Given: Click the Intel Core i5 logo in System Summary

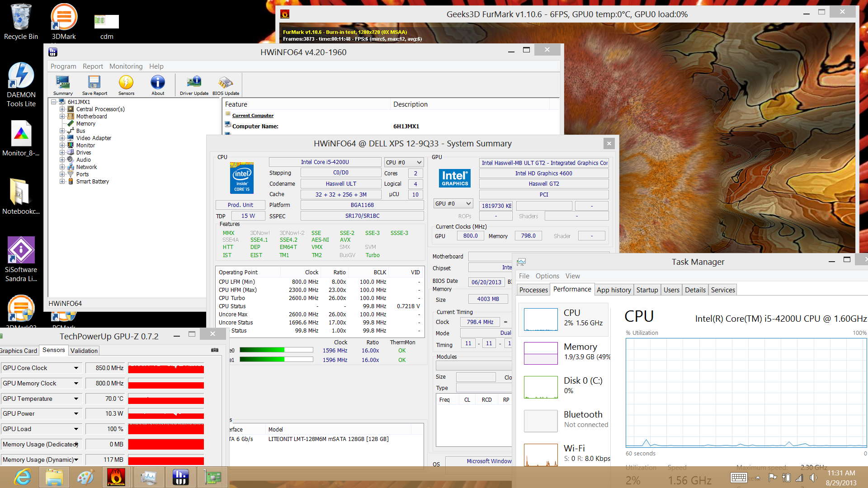Looking at the screenshot, I should point(242,178).
